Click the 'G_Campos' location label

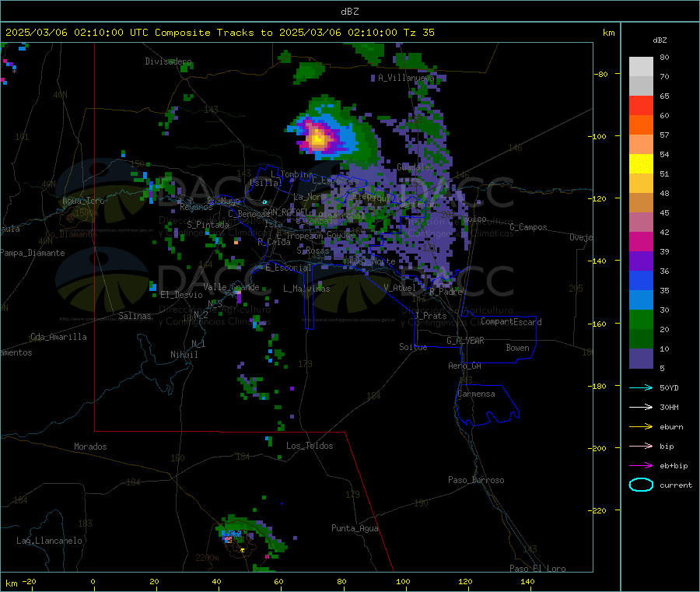[x=528, y=227]
